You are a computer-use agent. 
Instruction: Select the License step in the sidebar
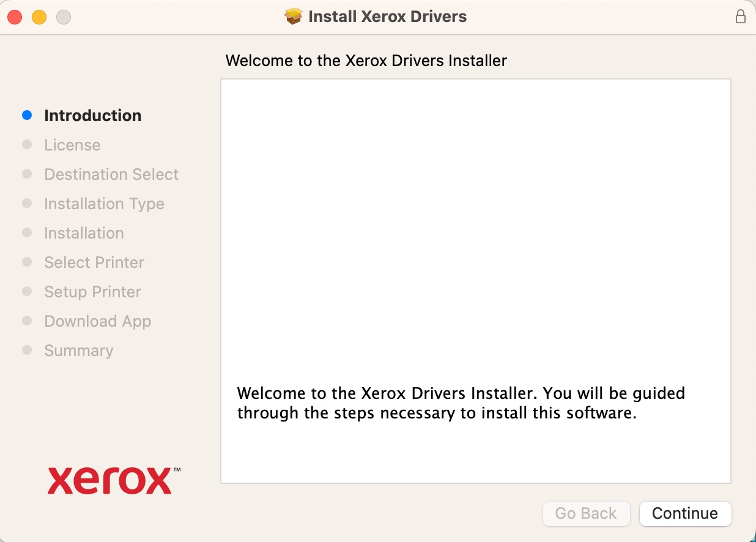pyautogui.click(x=72, y=144)
